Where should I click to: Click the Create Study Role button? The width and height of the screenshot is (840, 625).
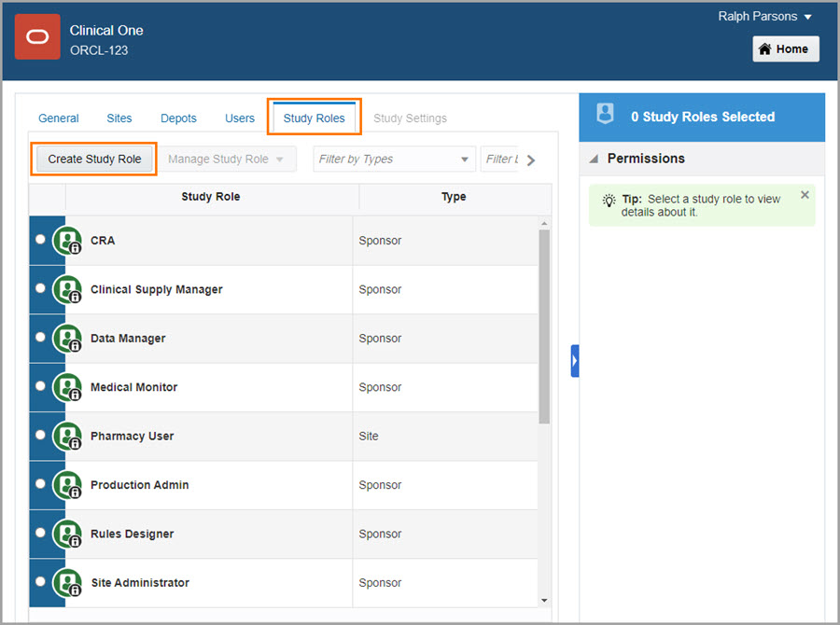point(94,160)
